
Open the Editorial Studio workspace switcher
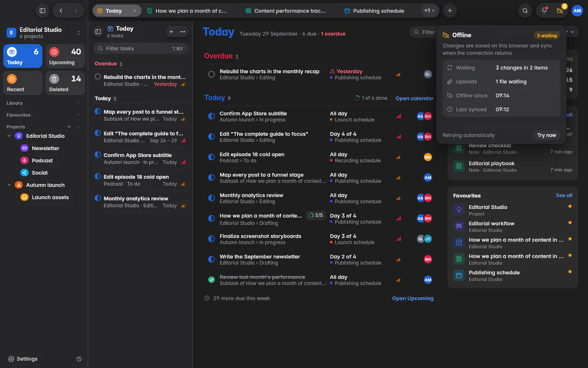coord(44,33)
